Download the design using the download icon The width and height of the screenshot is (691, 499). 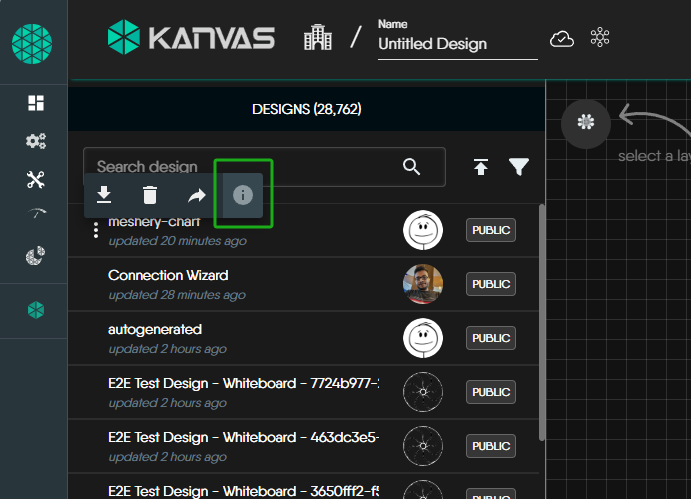[x=103, y=195]
